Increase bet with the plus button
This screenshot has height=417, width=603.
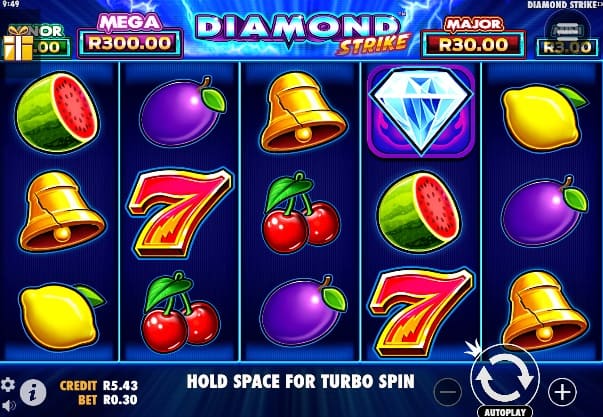tap(562, 392)
